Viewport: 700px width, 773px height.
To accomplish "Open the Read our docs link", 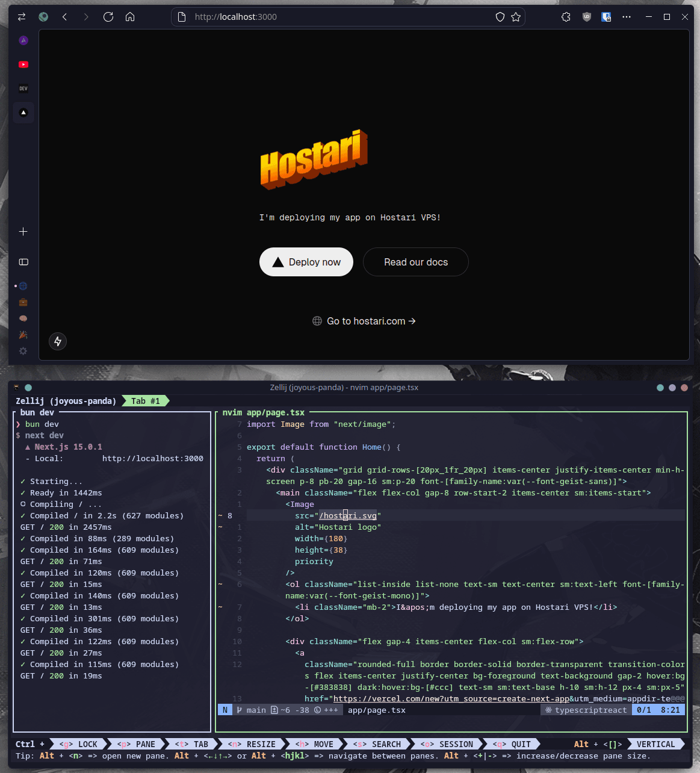I will click(415, 262).
